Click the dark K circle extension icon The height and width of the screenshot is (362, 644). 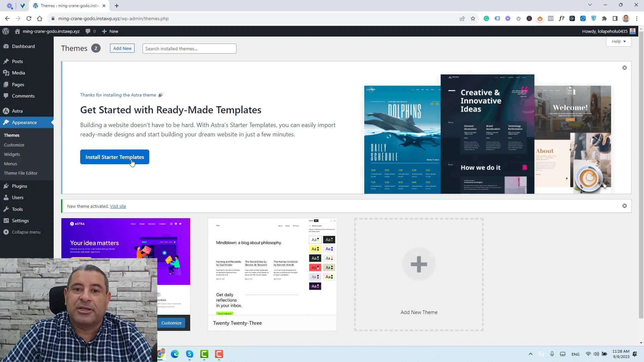pos(529,18)
